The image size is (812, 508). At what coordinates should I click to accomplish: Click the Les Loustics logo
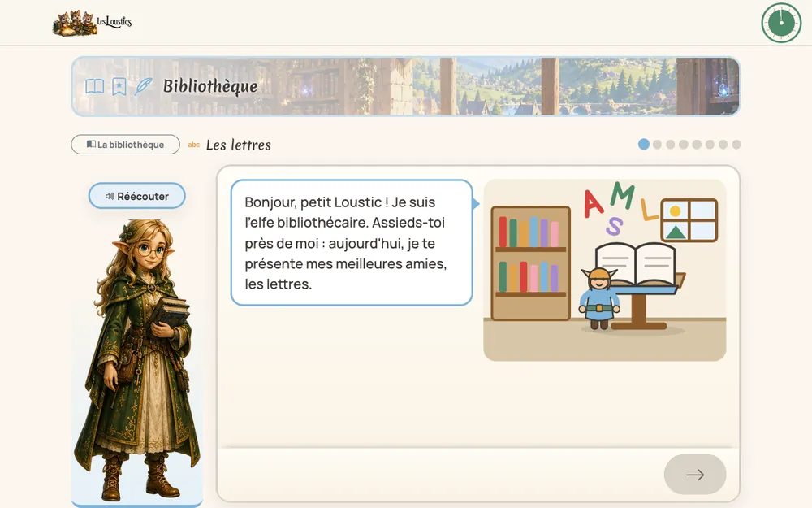tap(93, 23)
